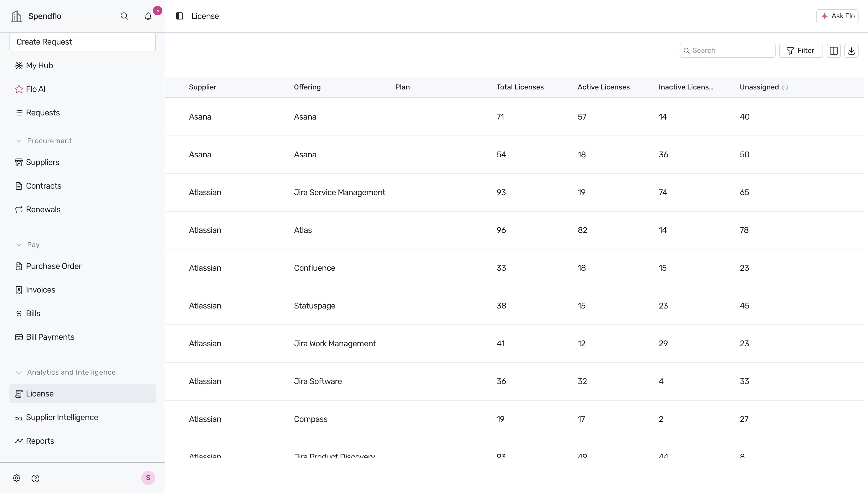This screenshot has height=493, width=868.
Task: Click into the table Search field
Action: [x=727, y=50]
